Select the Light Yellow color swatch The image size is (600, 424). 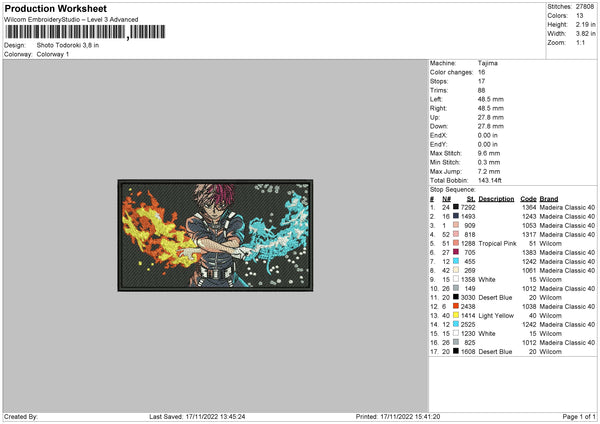456,315
